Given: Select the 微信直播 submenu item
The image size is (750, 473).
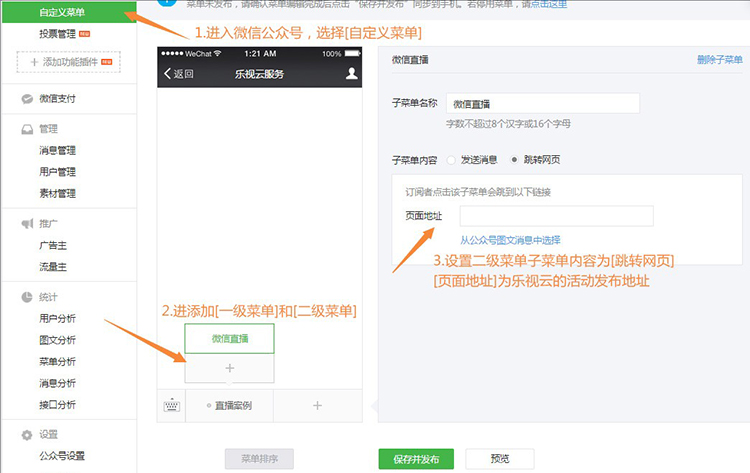Looking at the screenshot, I should pos(230,339).
